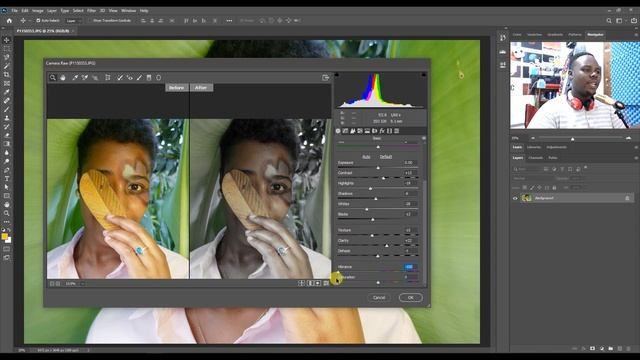Click the After label above preview

click(x=201, y=87)
